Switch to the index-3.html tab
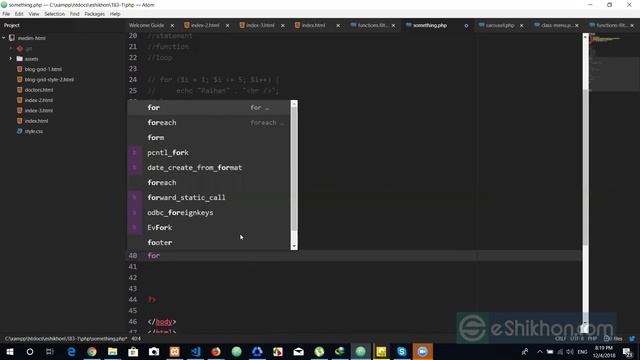Viewport: 640px width, 360px height. [x=260, y=25]
